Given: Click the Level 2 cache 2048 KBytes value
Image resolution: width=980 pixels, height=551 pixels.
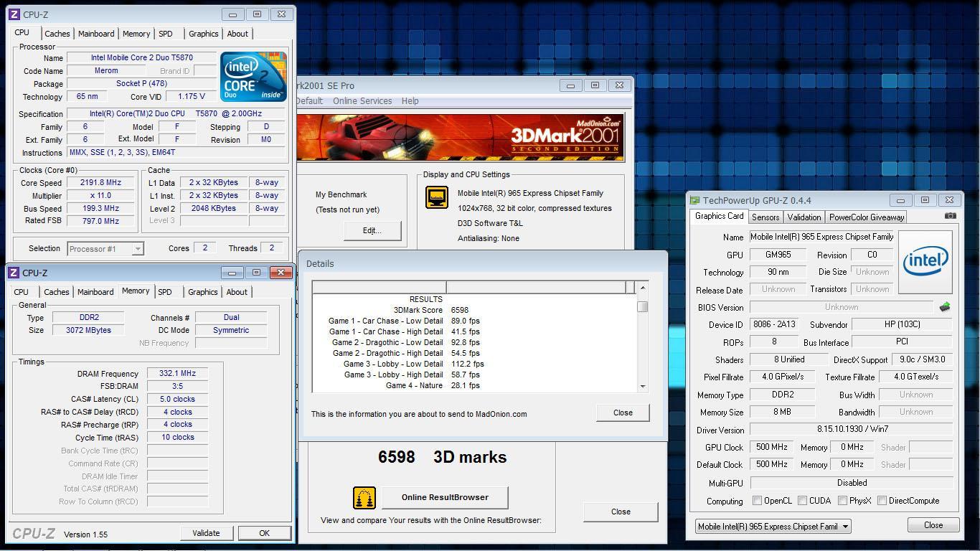Looking at the screenshot, I should click(214, 208).
